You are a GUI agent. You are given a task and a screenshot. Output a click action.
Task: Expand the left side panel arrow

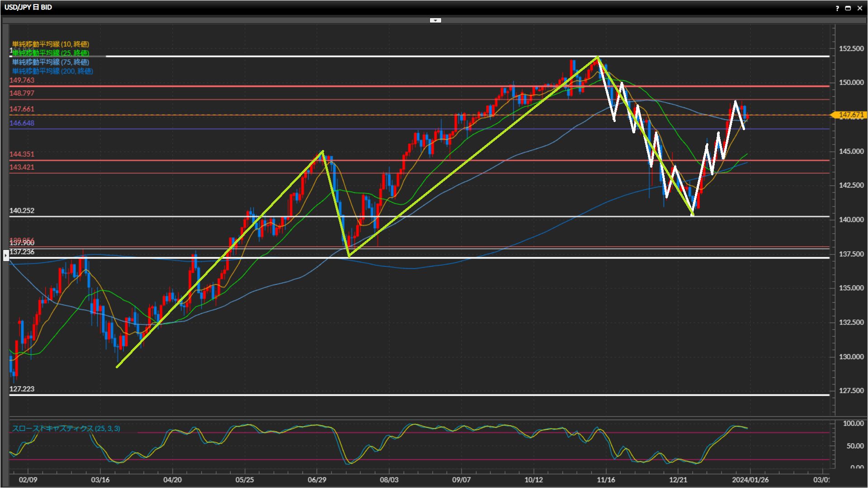pyautogui.click(x=5, y=256)
